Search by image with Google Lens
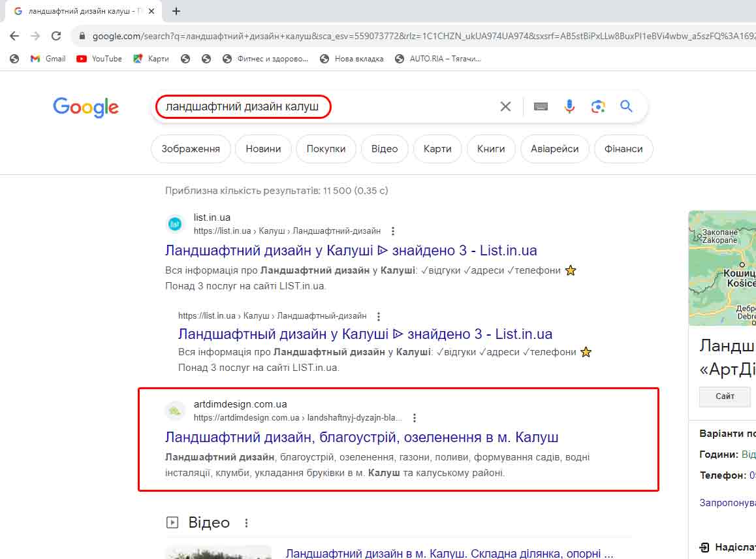756x559 pixels. tap(598, 106)
